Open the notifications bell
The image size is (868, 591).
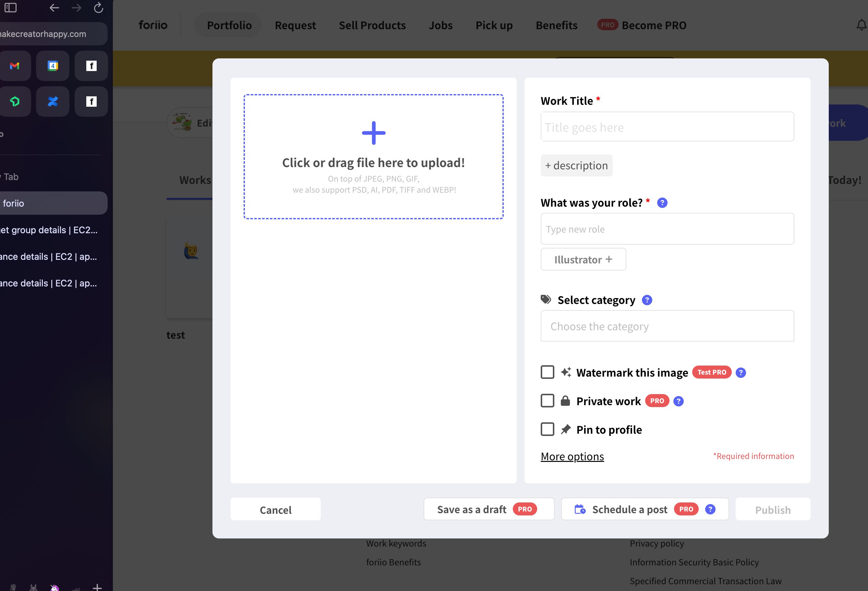pyautogui.click(x=861, y=25)
